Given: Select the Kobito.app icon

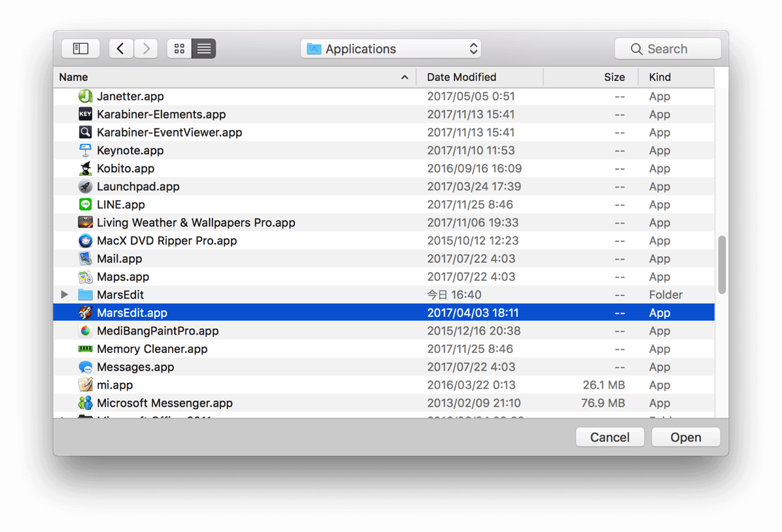Looking at the screenshot, I should coord(85,169).
